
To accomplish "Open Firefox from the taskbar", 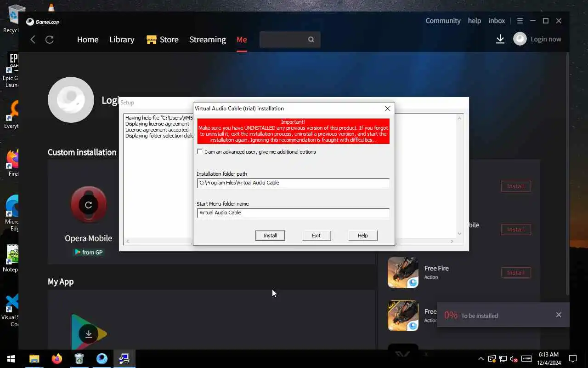I will pos(57,359).
